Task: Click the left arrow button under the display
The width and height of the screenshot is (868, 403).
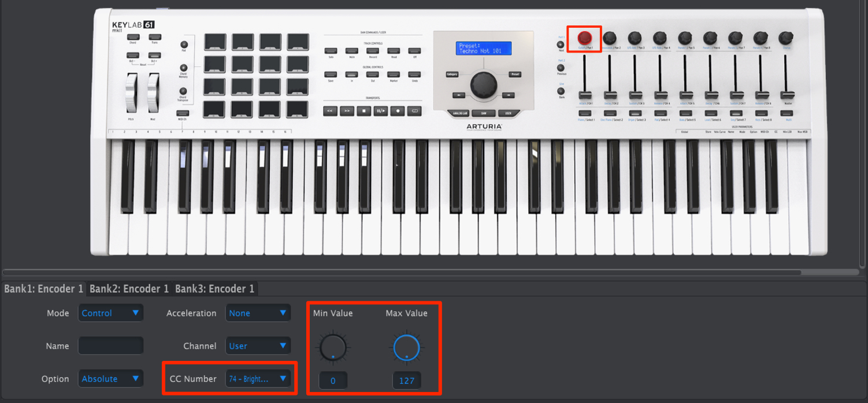Action: [458, 95]
